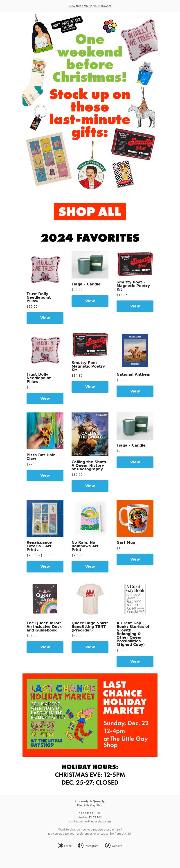Open the Garf Mug product image
Screen dimensions: 180x868
[x=135, y=518]
